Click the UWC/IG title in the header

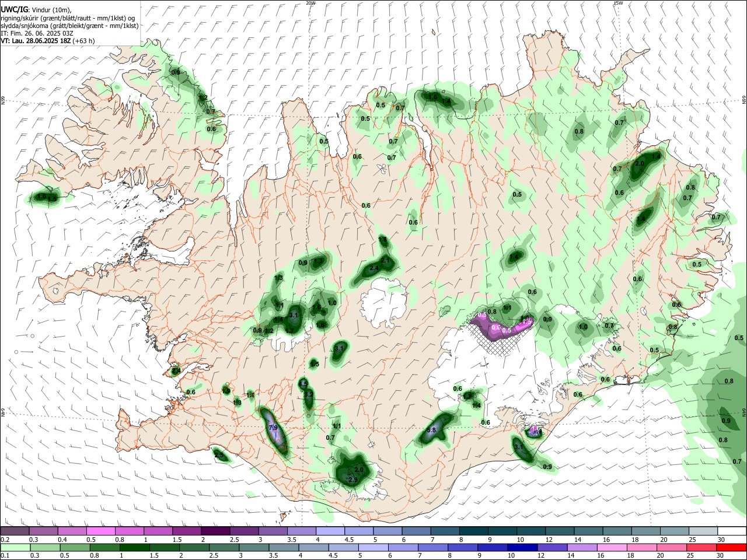coord(14,10)
